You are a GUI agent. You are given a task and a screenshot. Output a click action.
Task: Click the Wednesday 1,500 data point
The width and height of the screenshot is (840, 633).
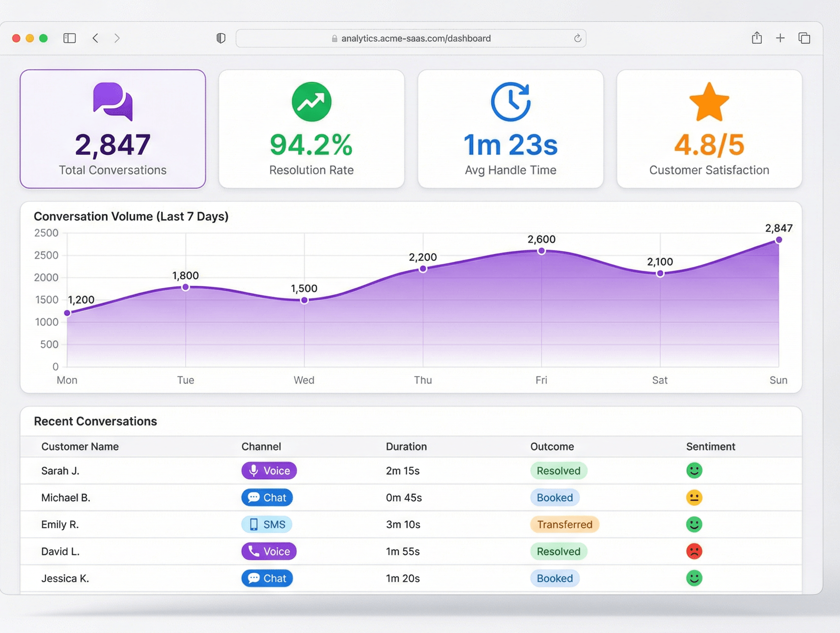tap(305, 300)
